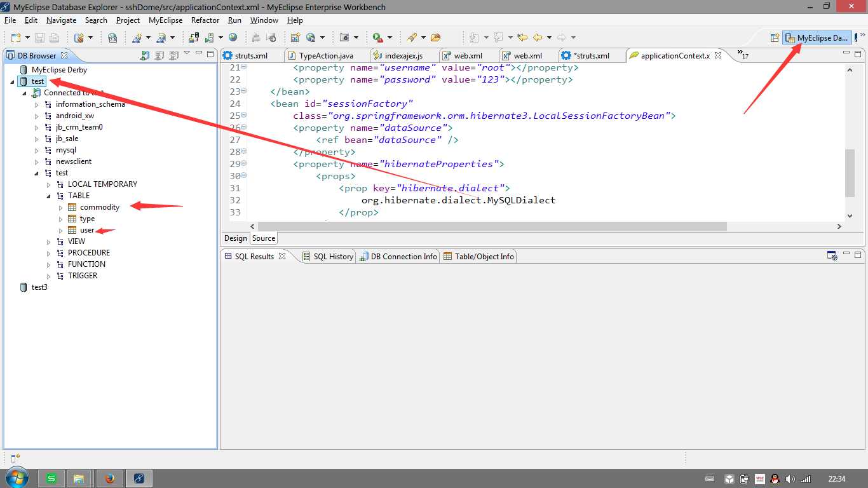Screen dimensions: 868x488
Task: Show the hidden editor tabs list (17)
Action: click(742, 54)
